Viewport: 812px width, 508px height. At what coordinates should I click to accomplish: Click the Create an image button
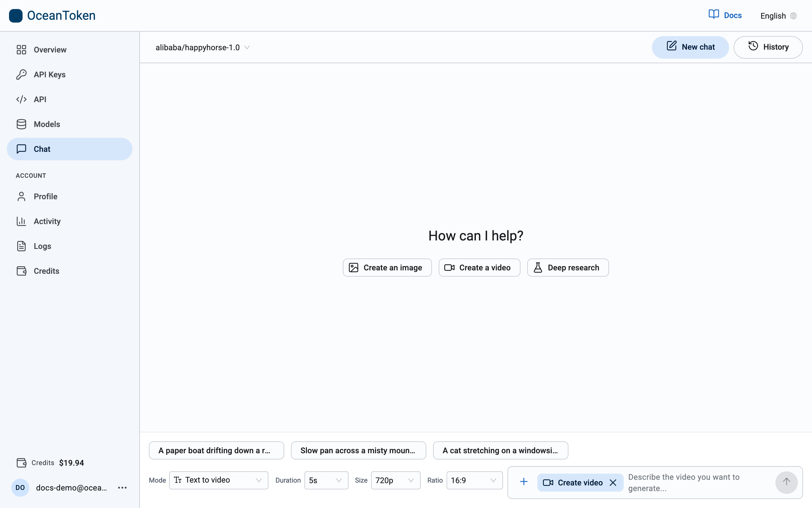387,268
